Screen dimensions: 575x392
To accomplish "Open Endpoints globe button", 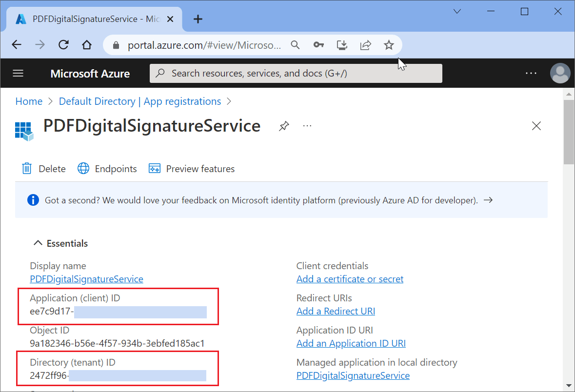I will [84, 169].
